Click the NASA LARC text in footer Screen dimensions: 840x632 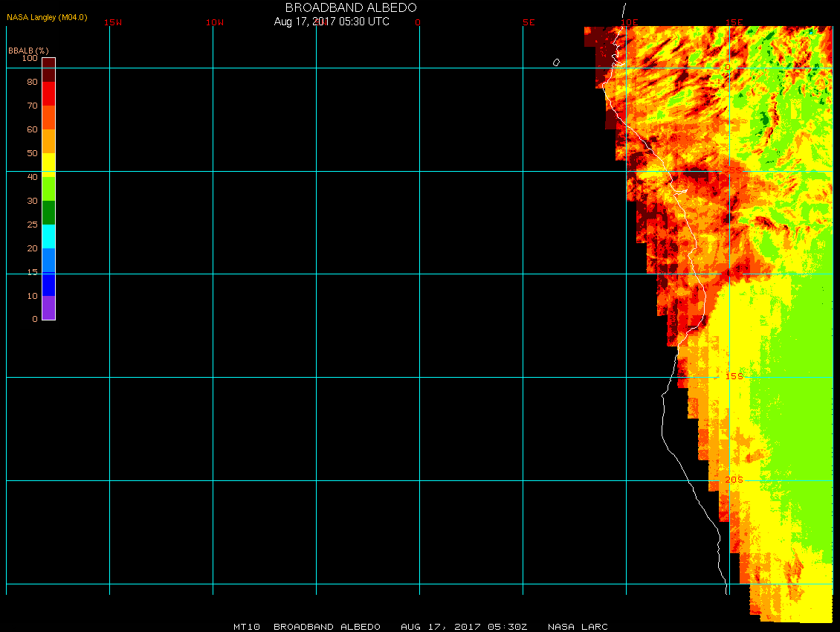(578, 627)
